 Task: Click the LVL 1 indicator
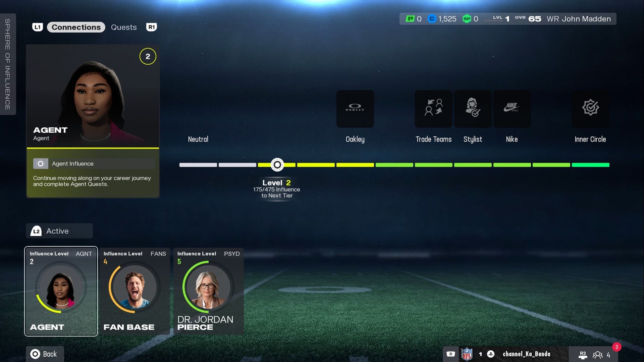(x=501, y=19)
